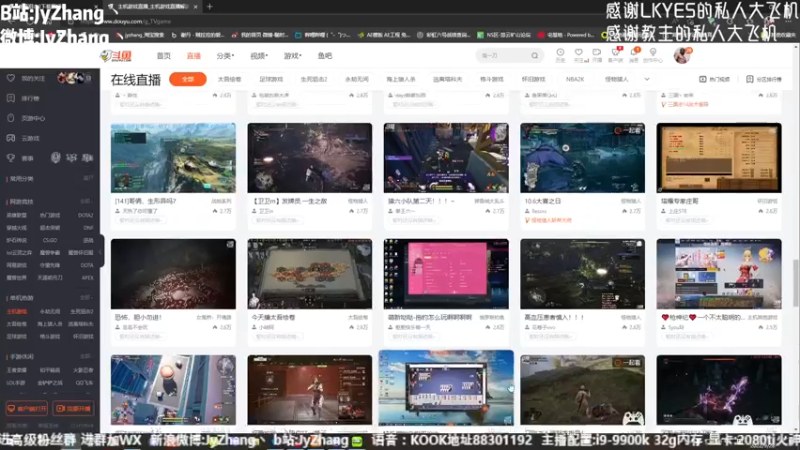Open sidebar QQ飞车 category link
Image resolution: width=800 pixels, height=450 pixels.
84,382
